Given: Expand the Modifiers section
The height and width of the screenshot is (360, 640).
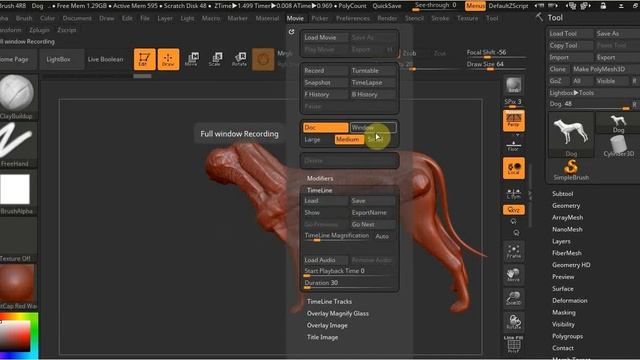Looking at the screenshot, I should click(320, 178).
